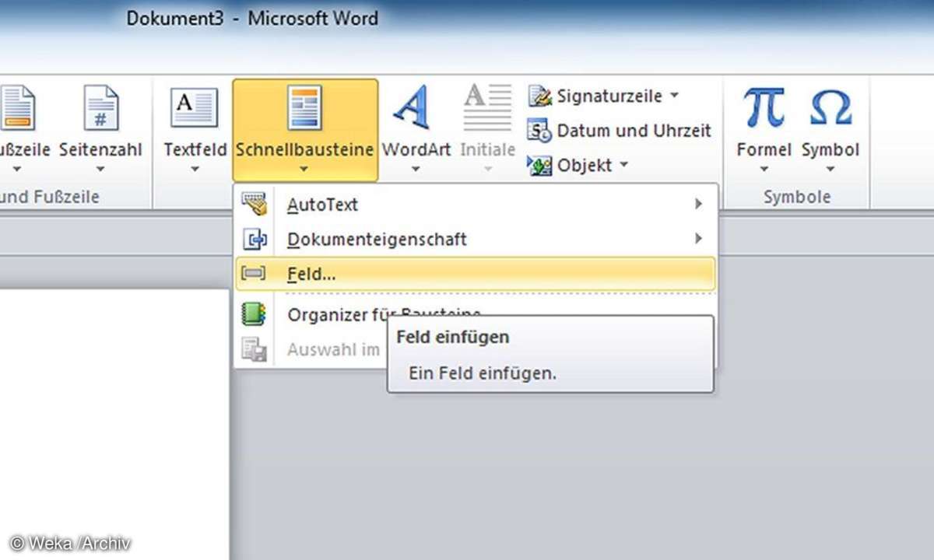The image size is (934, 560).
Task: Click the Fußzeile footer icon
Action: 17,108
